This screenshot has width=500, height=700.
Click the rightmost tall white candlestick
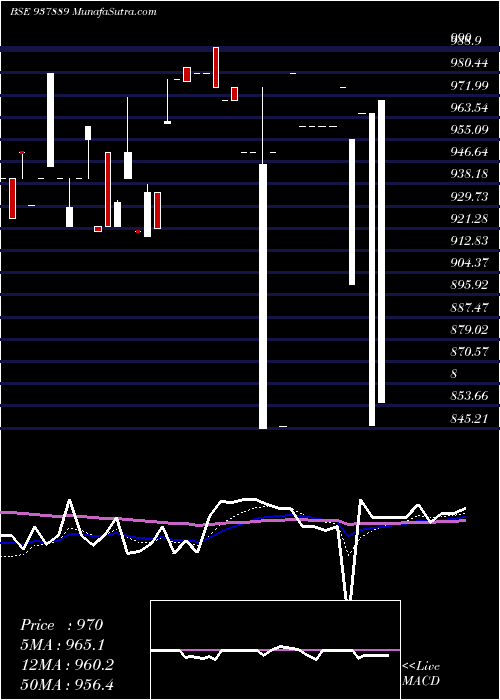381,251
